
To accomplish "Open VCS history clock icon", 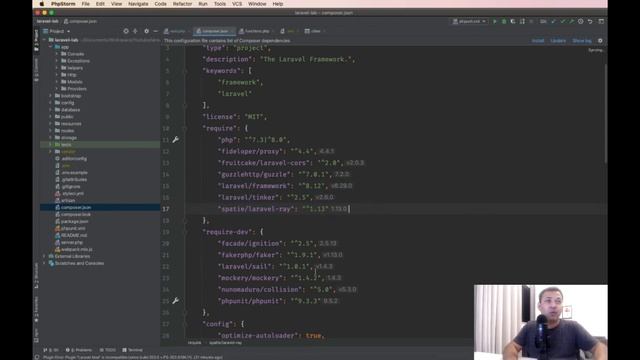I will pos(580,21).
